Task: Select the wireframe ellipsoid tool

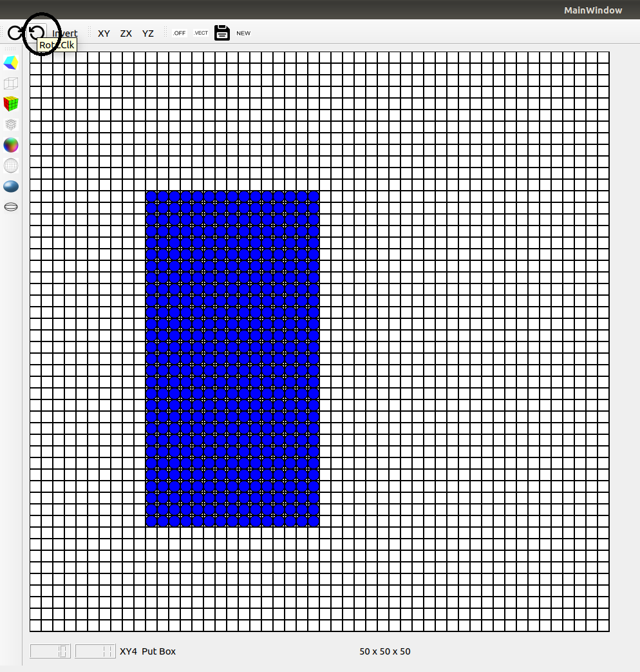Action: pyautogui.click(x=10, y=207)
